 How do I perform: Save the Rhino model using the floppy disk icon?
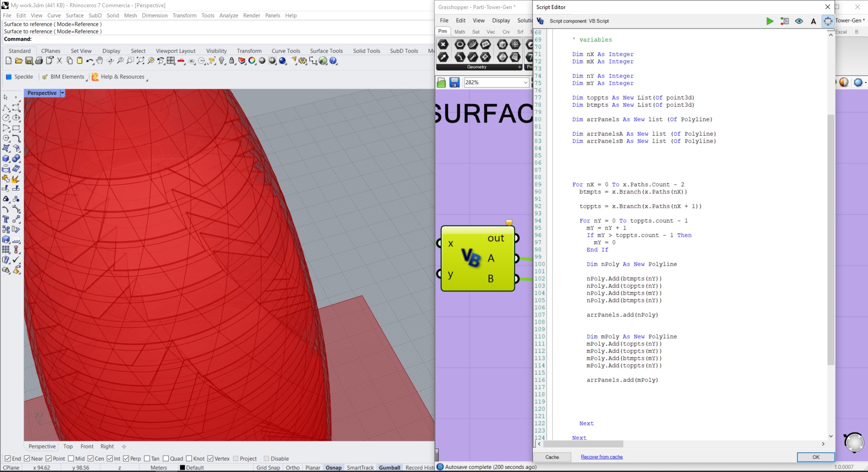tap(29, 61)
